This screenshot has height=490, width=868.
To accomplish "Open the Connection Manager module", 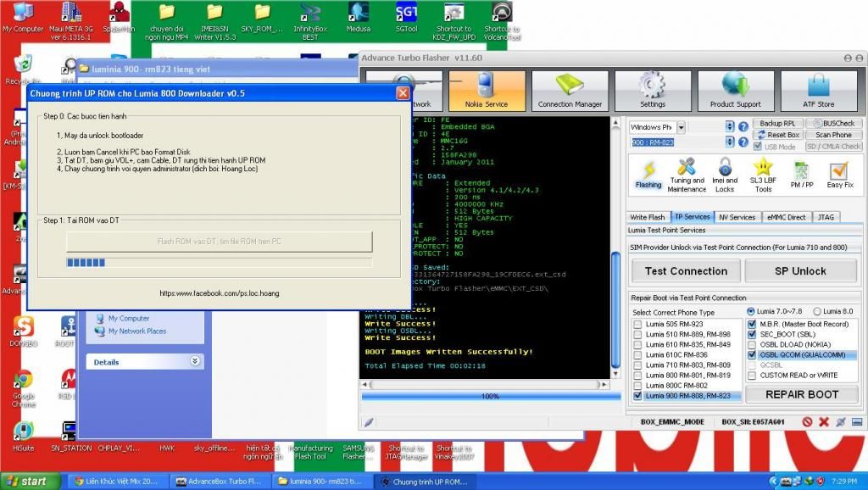I will [x=570, y=91].
